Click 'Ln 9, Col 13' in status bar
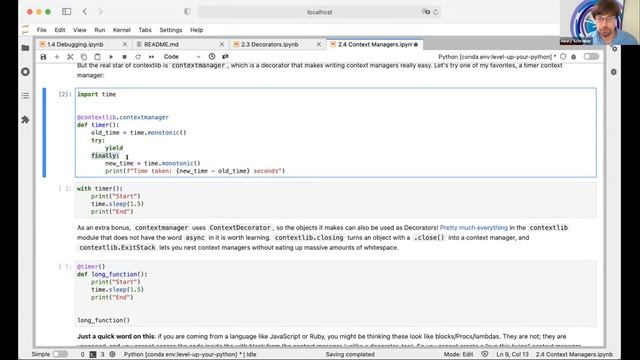The image size is (640, 360). [512, 354]
